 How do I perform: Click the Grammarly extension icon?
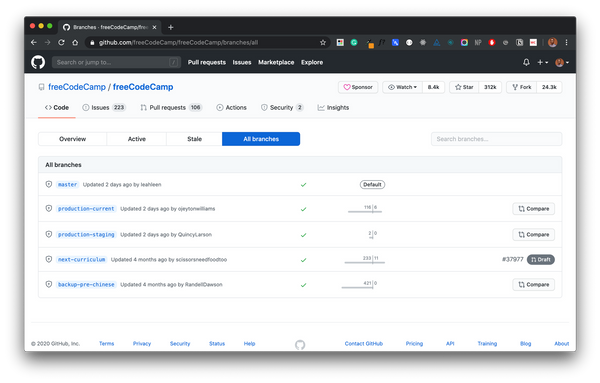pos(354,42)
